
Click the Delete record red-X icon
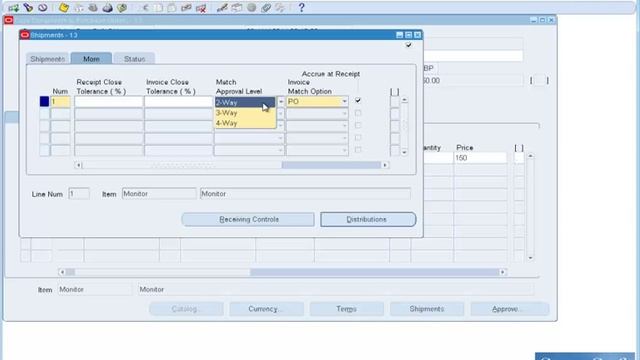[201, 8]
